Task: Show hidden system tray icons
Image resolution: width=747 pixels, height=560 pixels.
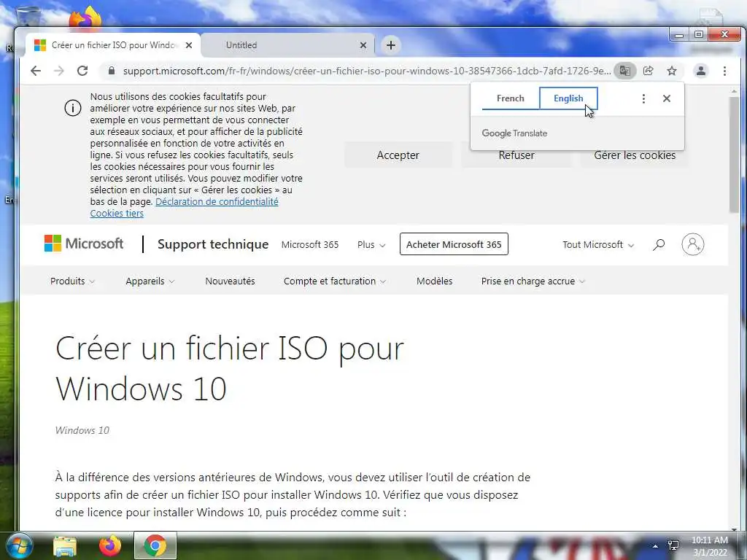Action: click(656, 546)
